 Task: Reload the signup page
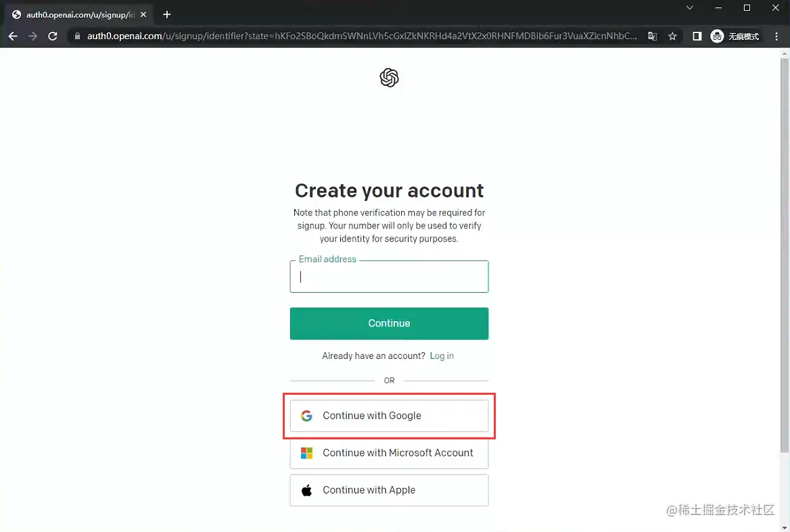click(x=53, y=37)
